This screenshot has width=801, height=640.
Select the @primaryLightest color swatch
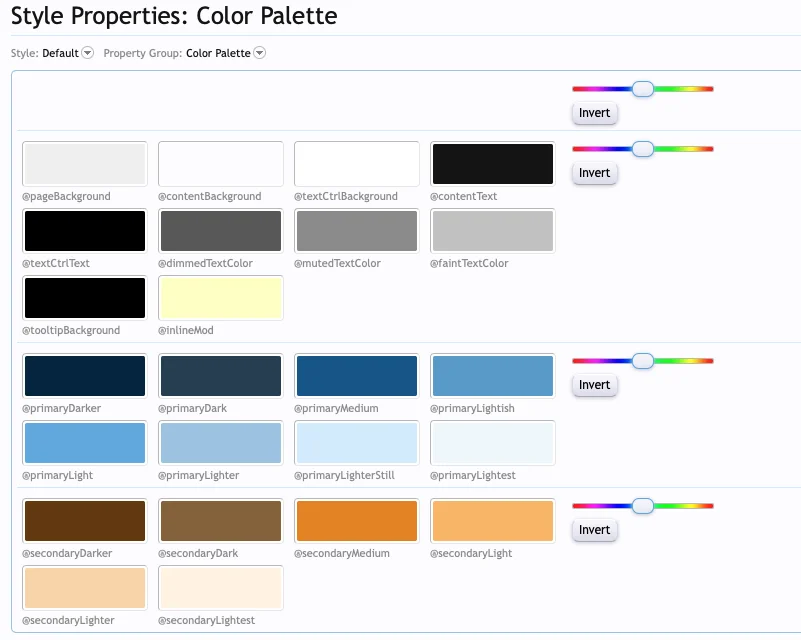click(x=492, y=442)
